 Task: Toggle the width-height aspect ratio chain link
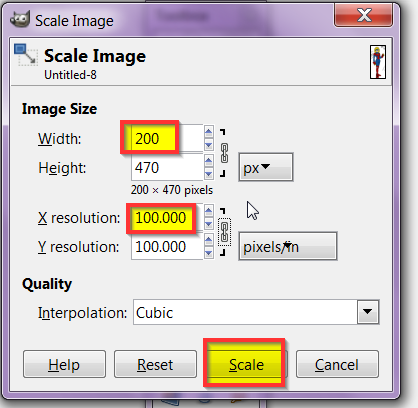pyautogui.click(x=224, y=153)
